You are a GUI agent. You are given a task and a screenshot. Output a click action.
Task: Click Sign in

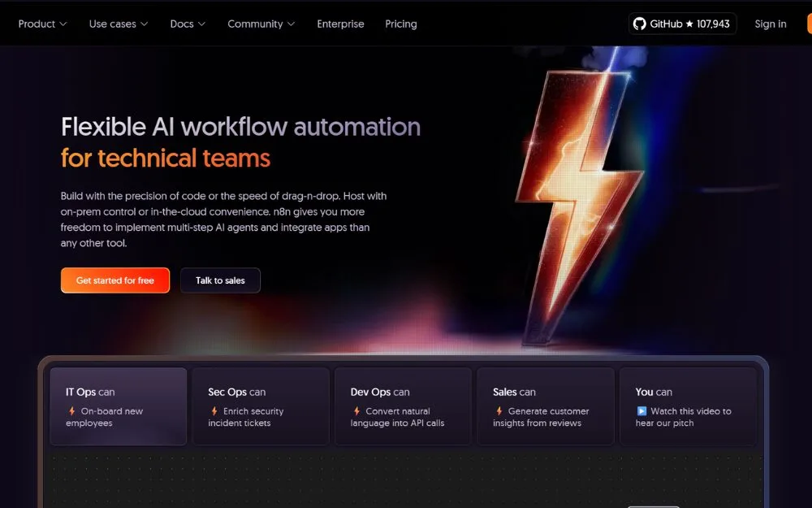[770, 24]
